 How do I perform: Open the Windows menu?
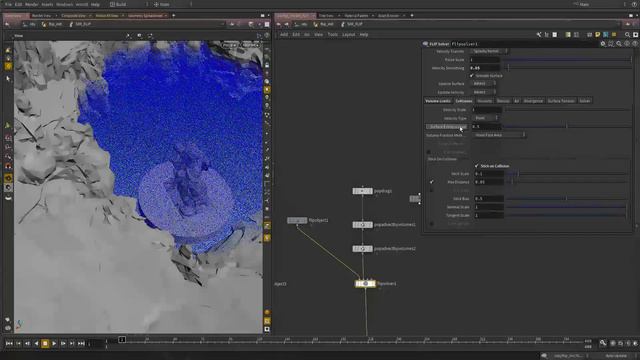[x=64, y=4]
